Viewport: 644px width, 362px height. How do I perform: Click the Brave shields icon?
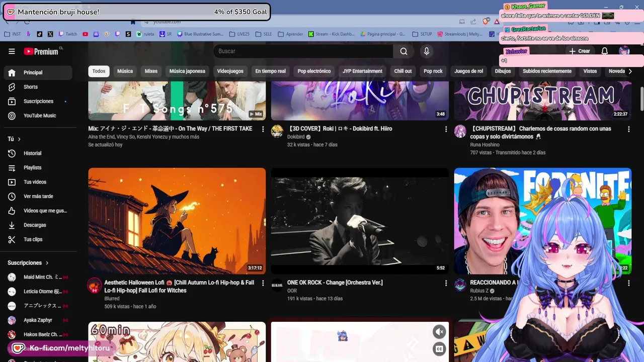coord(486,22)
